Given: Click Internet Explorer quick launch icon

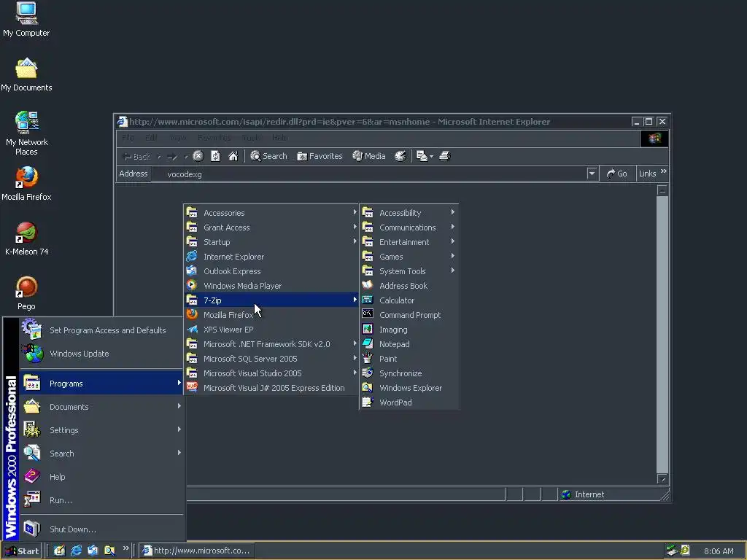Looking at the screenshot, I should coord(76,551).
